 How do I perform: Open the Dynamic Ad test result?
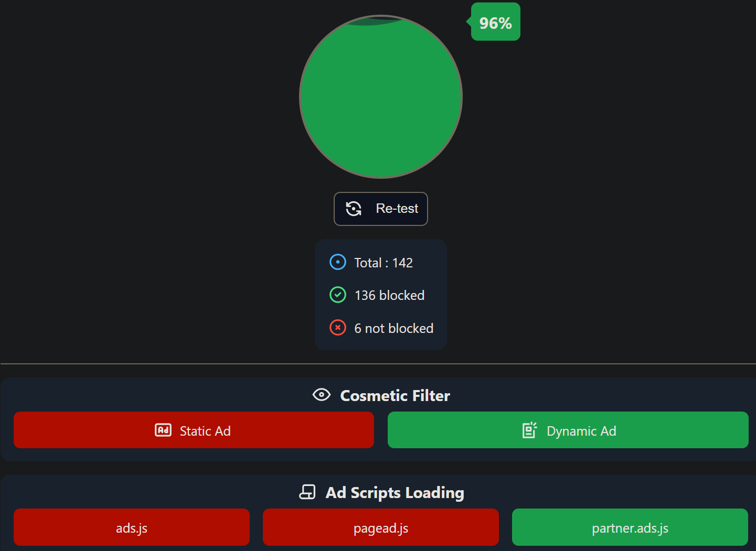pyautogui.click(x=568, y=430)
